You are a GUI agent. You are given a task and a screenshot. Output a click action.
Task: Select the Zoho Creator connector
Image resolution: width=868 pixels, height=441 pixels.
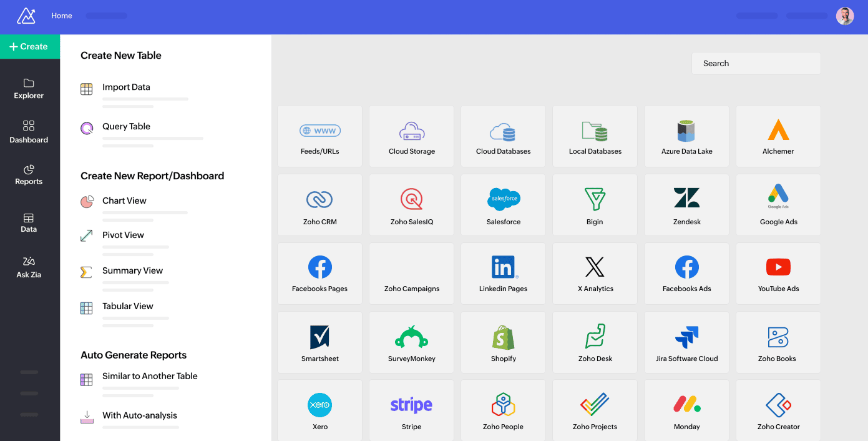[x=778, y=410]
